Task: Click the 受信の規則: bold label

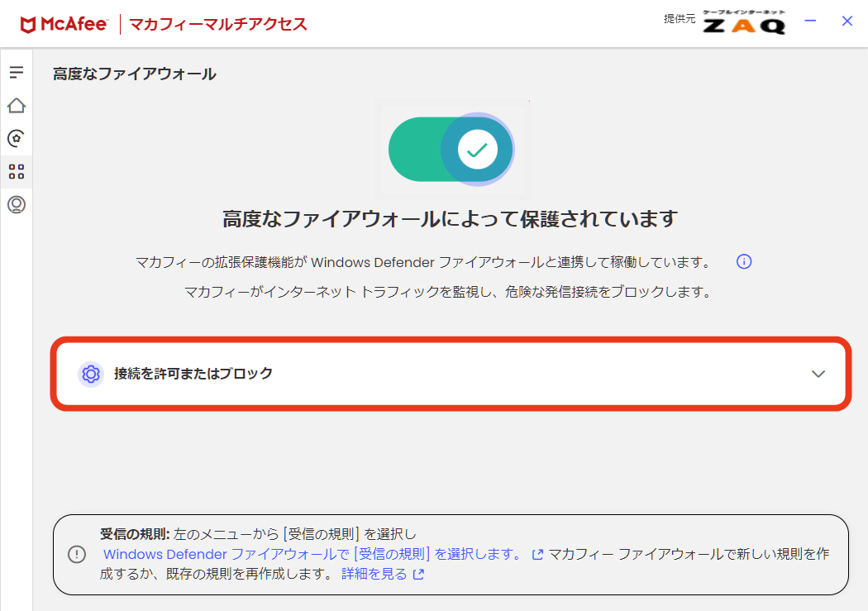Action: [135, 534]
